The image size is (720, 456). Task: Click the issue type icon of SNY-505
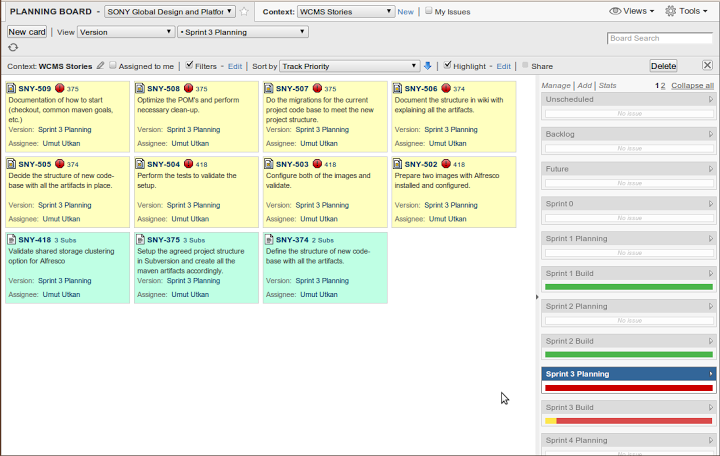coord(11,164)
